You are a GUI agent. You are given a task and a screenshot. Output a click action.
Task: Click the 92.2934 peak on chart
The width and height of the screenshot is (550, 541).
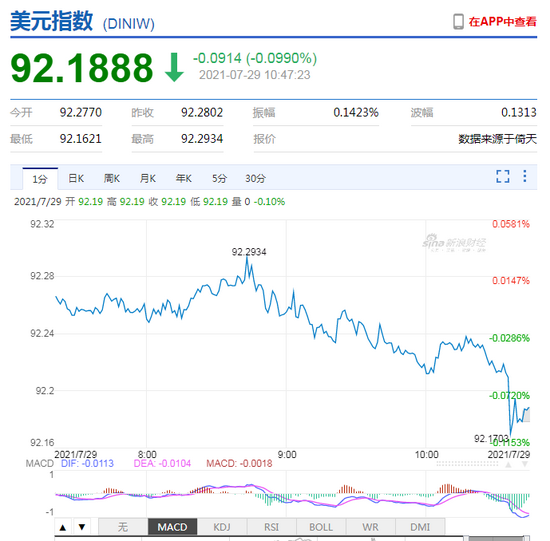click(247, 257)
